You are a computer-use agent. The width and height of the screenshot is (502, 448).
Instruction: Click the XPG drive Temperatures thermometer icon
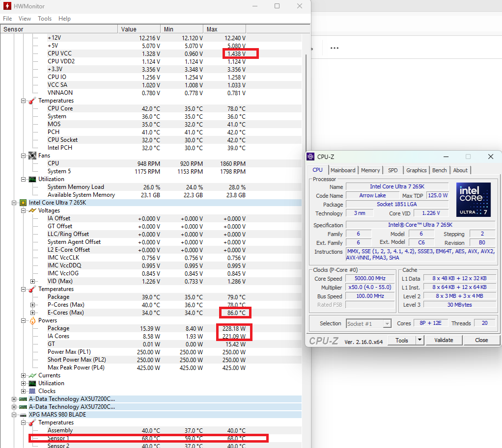coord(32,423)
